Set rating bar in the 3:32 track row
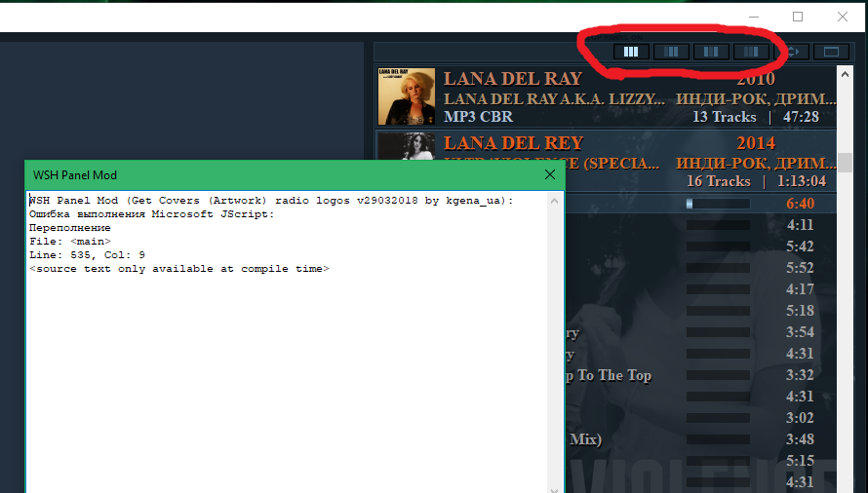 coord(718,375)
